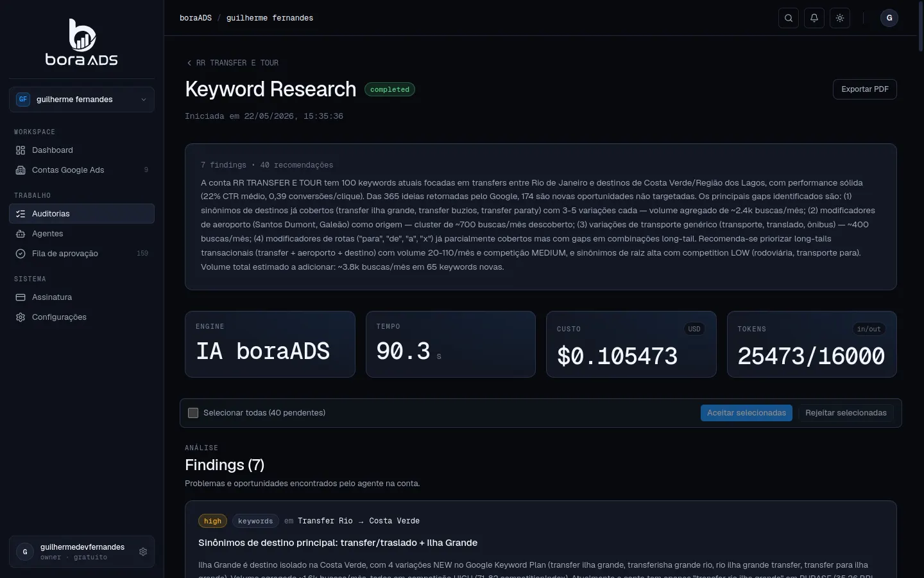The image size is (924, 578).
Task: Click the 25473/16000 tokens value
Action: pos(811,356)
